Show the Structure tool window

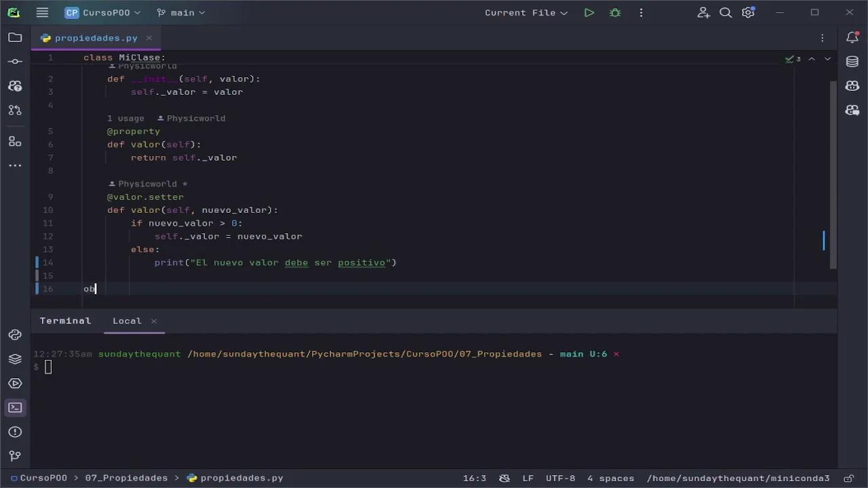tap(15, 141)
